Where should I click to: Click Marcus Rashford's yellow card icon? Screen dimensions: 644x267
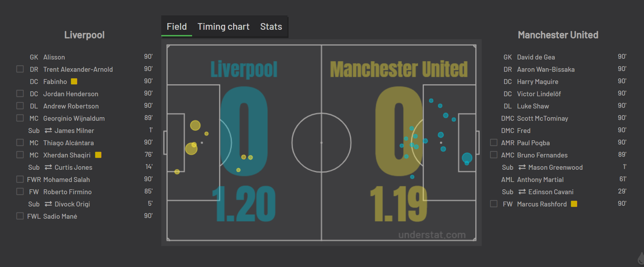tap(574, 204)
